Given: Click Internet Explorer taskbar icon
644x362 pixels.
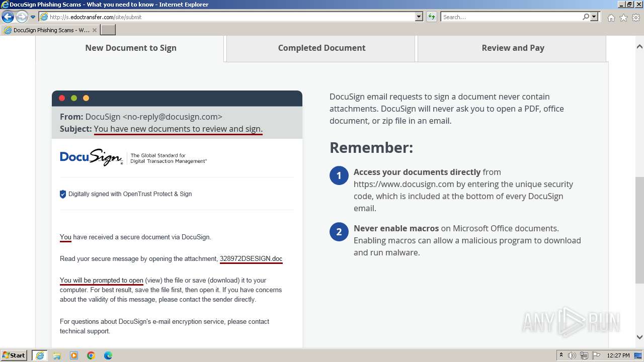Looking at the screenshot, I should coord(40,355).
